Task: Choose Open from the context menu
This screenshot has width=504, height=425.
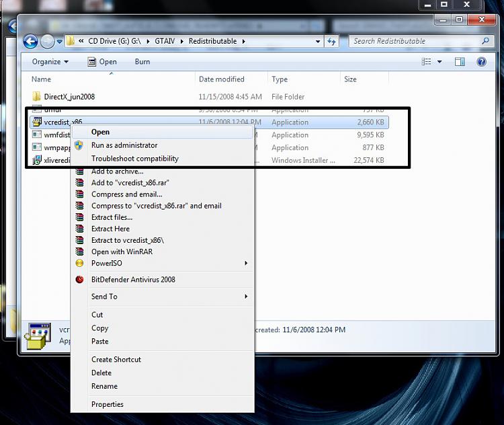Action: coord(163,132)
